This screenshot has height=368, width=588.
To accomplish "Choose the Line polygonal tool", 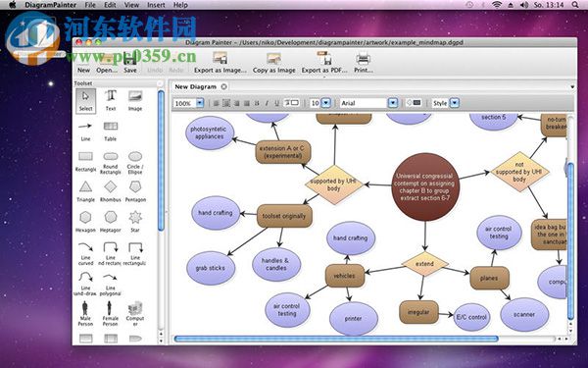I will pos(110,284).
